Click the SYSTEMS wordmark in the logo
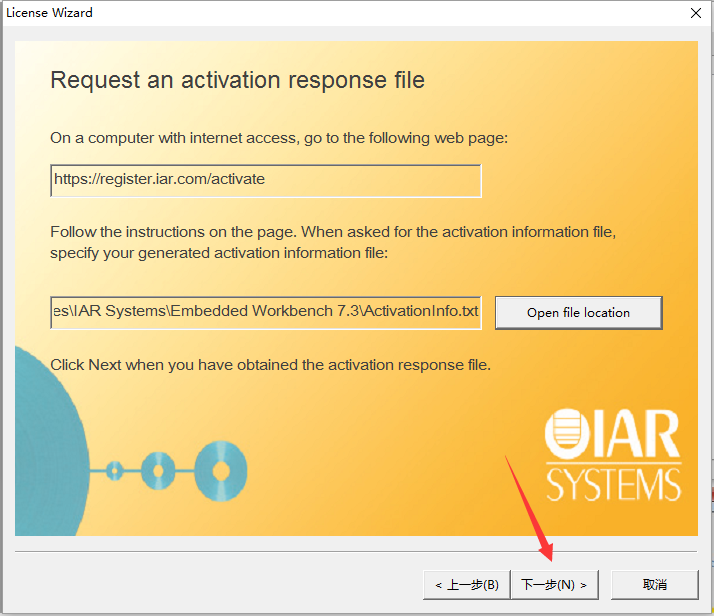The height and width of the screenshot is (616, 714). pos(613,485)
